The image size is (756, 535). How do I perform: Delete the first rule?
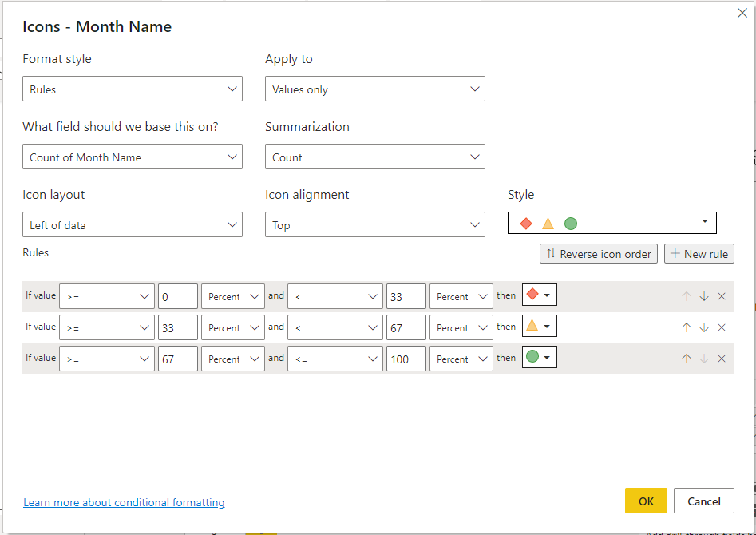point(722,297)
